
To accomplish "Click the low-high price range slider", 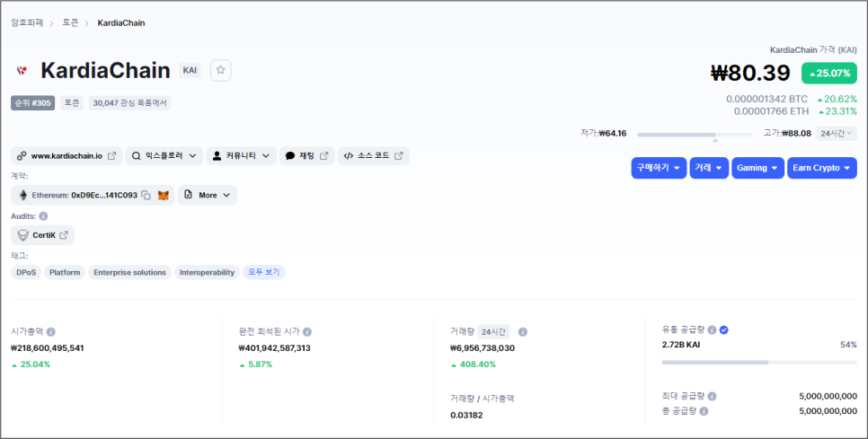I will (695, 134).
